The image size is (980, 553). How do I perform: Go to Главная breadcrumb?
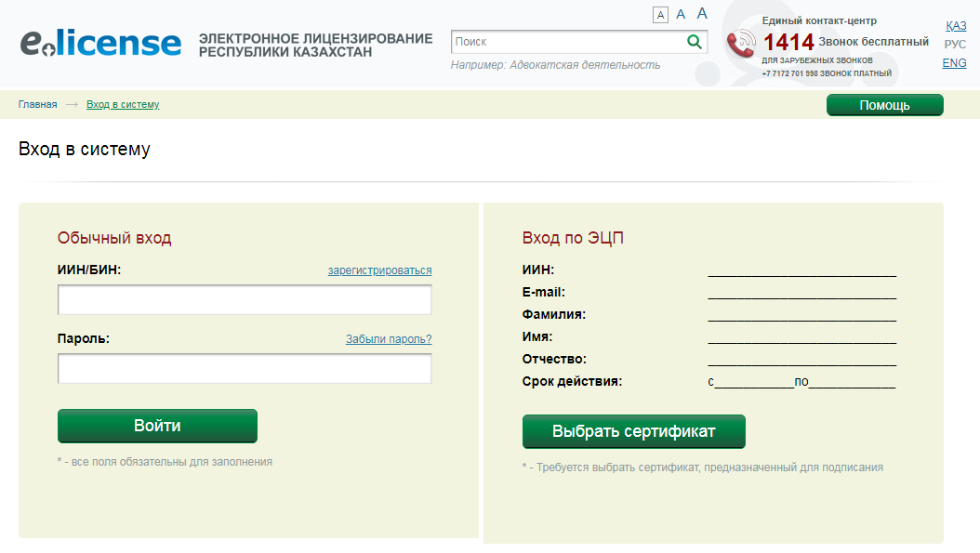pos(37,104)
